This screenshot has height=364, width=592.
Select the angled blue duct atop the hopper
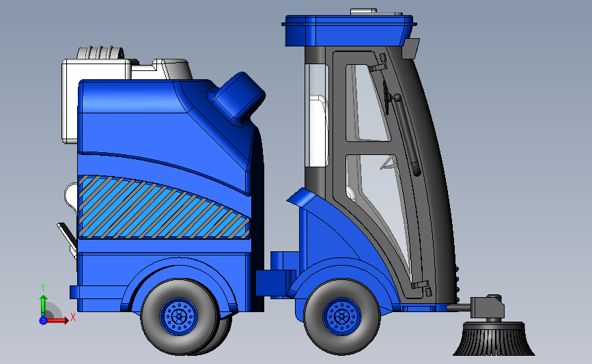click(x=238, y=98)
